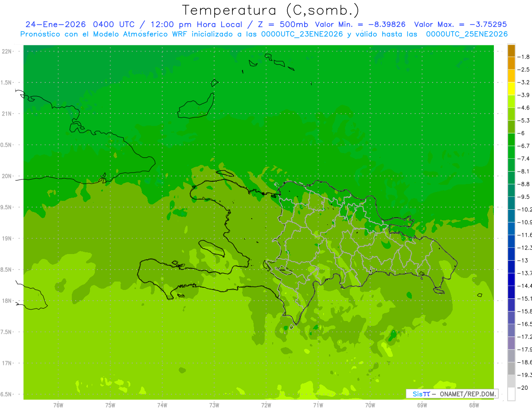The width and height of the screenshot is (532, 411).
Task: Click the '-5.3' colorbar value
Action: click(x=524, y=120)
